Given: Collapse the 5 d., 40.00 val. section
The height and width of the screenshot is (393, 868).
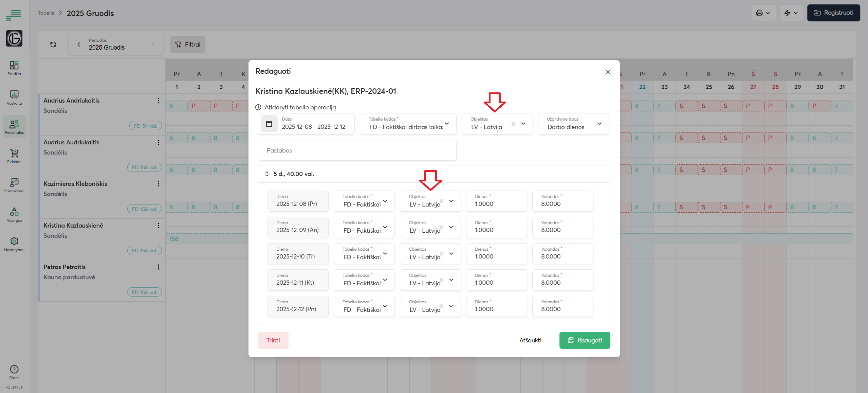Looking at the screenshot, I should 267,174.
